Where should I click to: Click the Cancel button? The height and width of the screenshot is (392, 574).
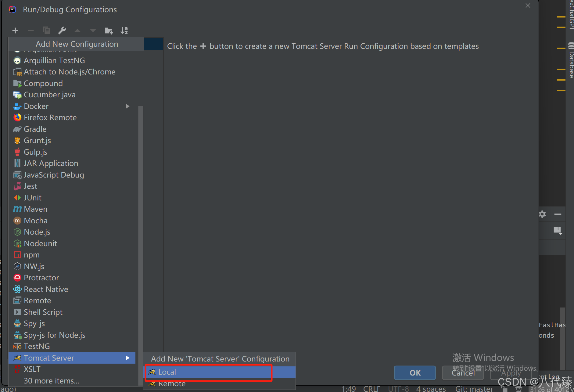[463, 373]
